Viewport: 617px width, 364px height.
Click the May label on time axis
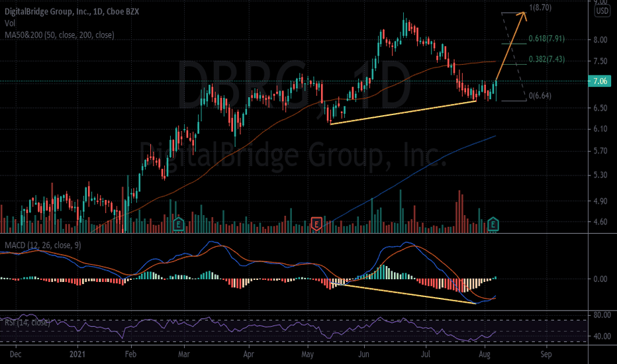coord(307,354)
